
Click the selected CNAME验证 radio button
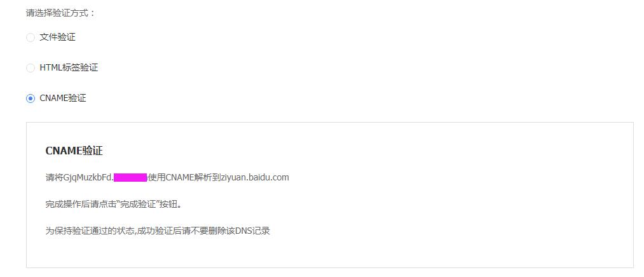[x=31, y=98]
